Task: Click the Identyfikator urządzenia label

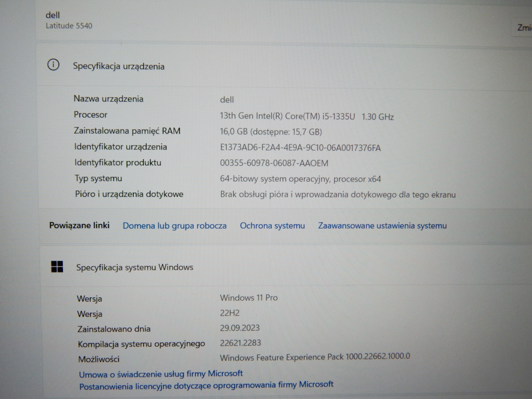Action: 121,147
